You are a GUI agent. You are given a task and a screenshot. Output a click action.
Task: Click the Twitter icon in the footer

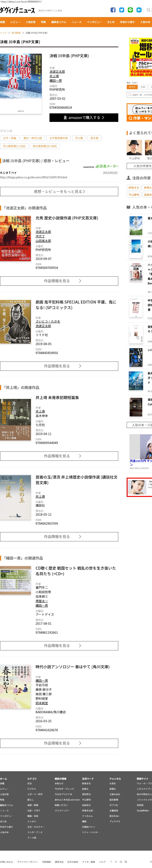[116, 862]
